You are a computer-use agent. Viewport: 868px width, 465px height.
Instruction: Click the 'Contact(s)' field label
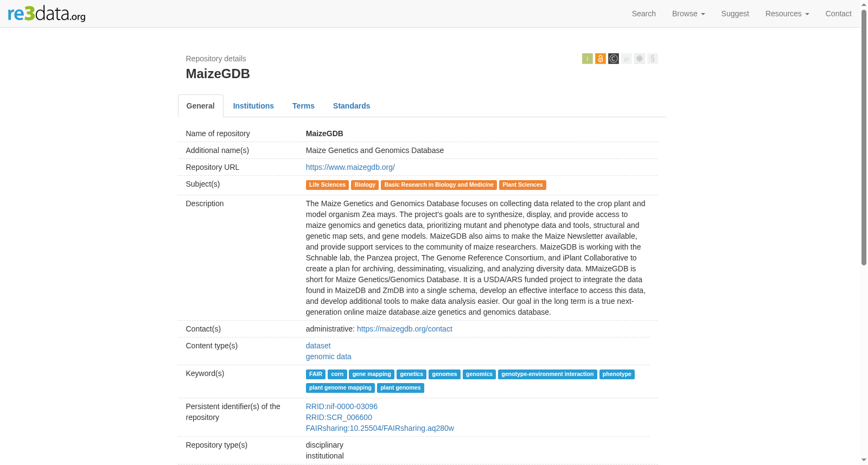(x=203, y=329)
